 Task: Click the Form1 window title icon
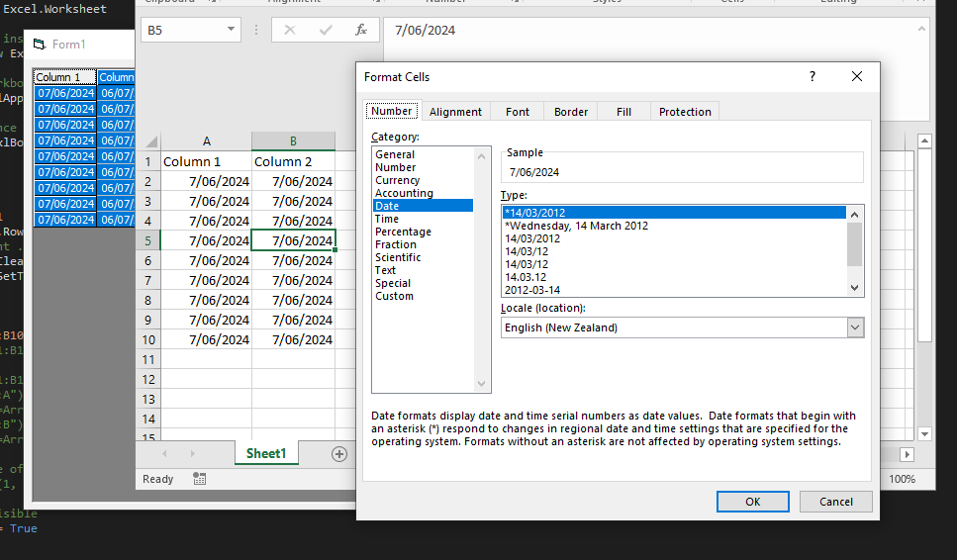[x=40, y=44]
